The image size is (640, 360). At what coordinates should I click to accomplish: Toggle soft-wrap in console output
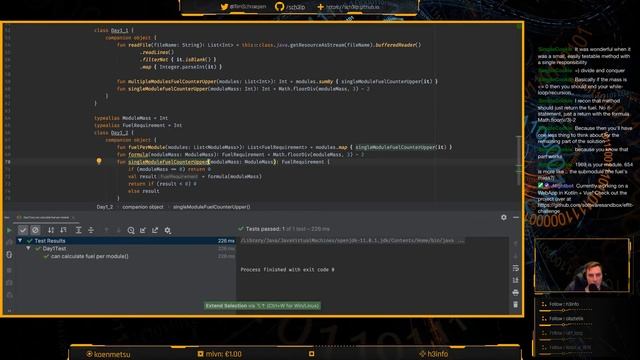coord(516,268)
